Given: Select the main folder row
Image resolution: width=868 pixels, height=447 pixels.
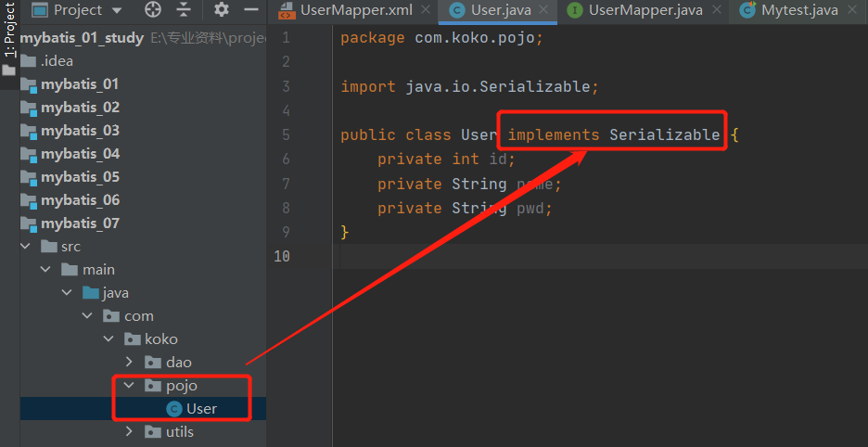Looking at the screenshot, I should pyautogui.click(x=143, y=269).
